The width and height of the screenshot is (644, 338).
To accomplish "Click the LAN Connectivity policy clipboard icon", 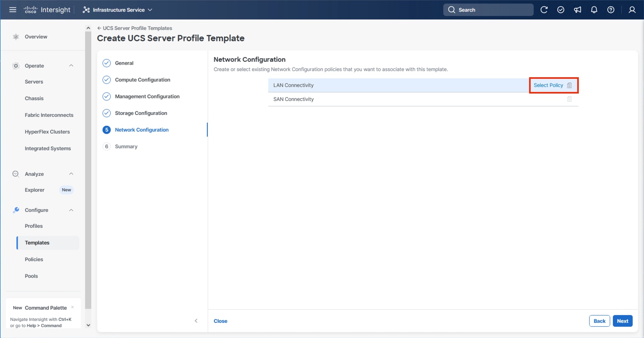I will [569, 85].
